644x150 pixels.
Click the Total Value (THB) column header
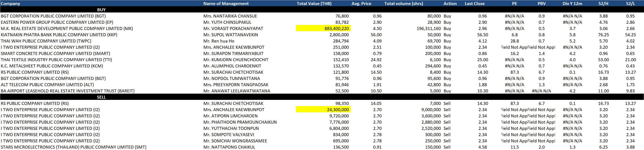(x=314, y=3)
